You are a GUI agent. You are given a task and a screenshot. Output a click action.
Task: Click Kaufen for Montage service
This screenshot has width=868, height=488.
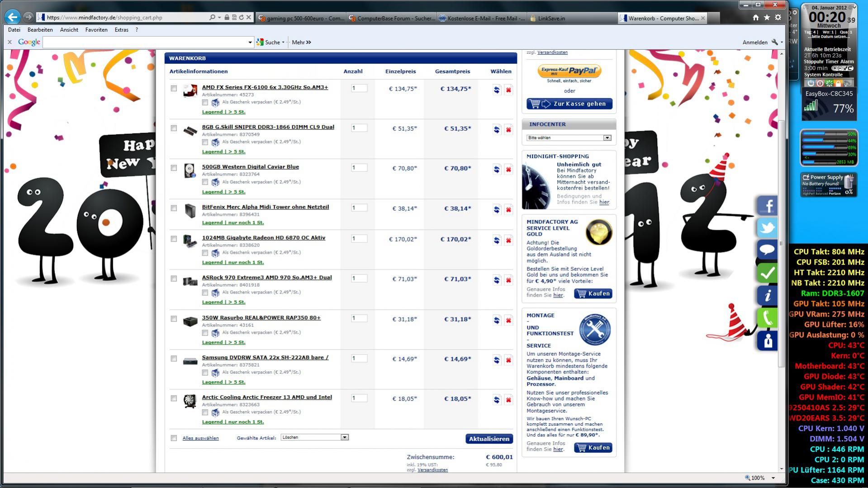pos(593,448)
